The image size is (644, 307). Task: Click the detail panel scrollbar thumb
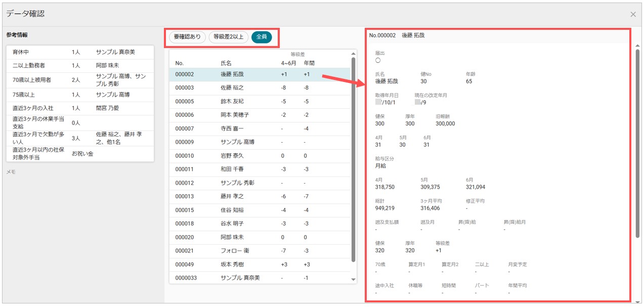coord(638,143)
